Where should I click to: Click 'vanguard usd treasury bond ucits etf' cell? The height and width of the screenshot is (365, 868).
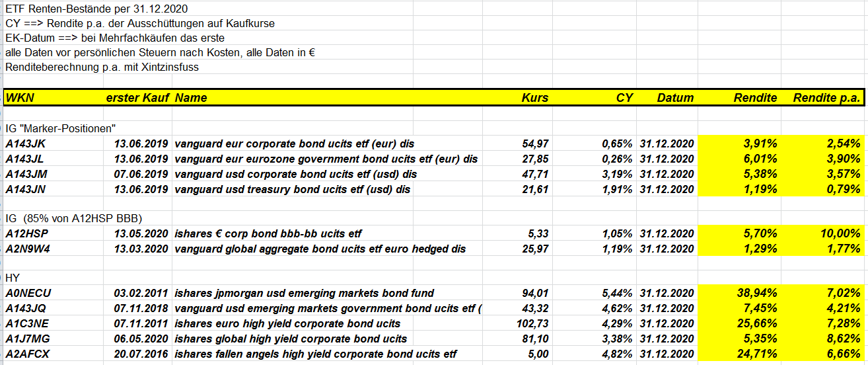(x=292, y=189)
